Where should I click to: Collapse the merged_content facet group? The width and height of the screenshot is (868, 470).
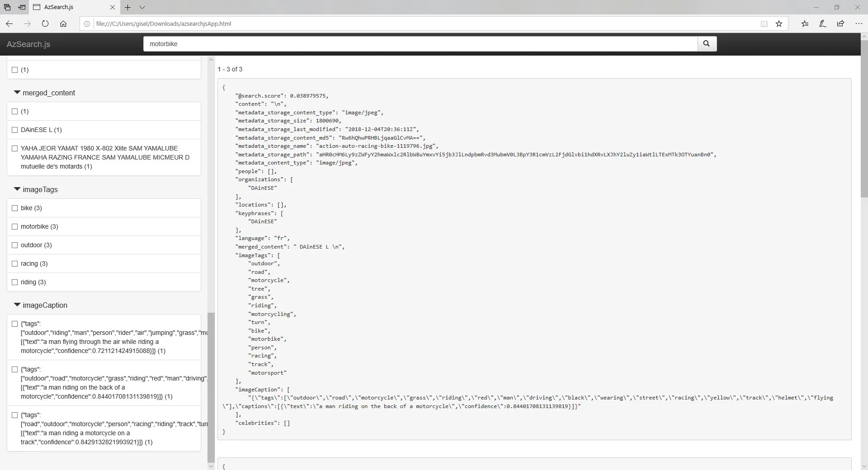(x=45, y=93)
